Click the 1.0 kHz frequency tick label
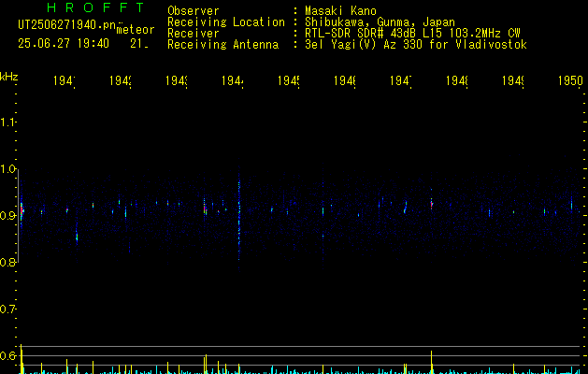The image size is (588, 374). tap(7, 169)
